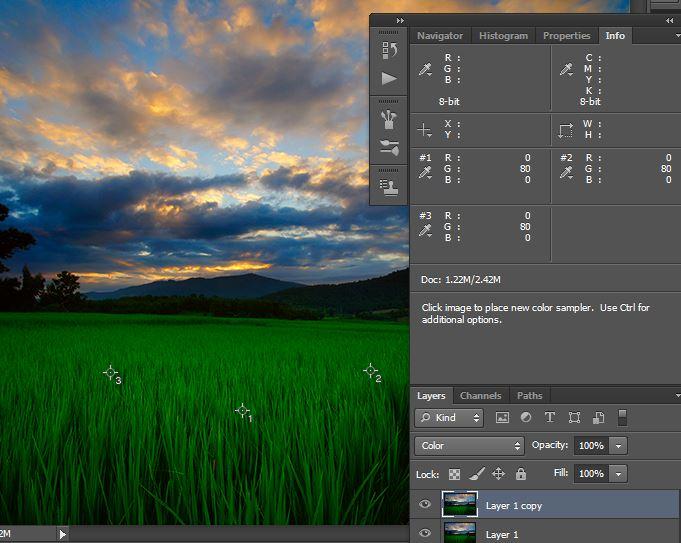This screenshot has height=543, width=681.
Task: Open the Actions panel play icon
Action: click(389, 79)
